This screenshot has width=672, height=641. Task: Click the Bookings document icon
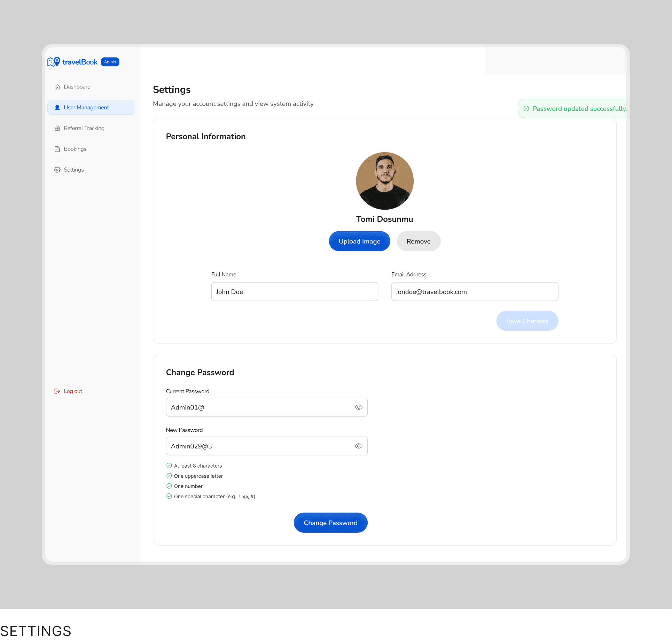[x=57, y=149]
